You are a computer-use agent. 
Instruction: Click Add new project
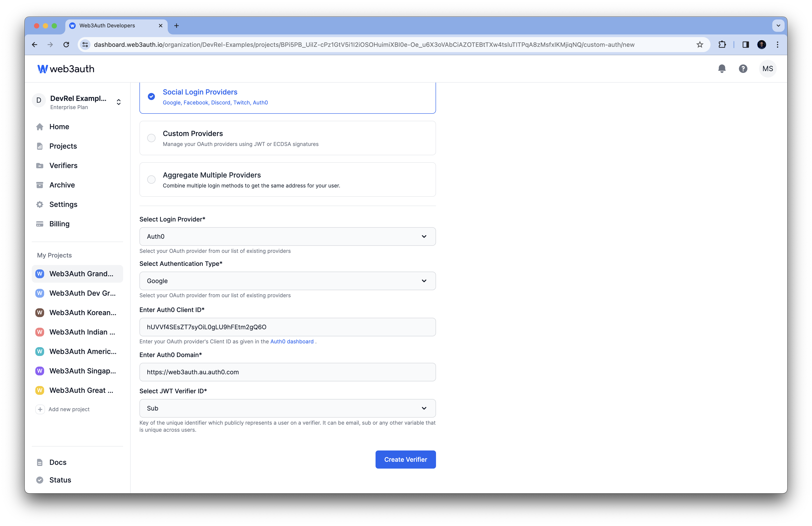pyautogui.click(x=63, y=409)
